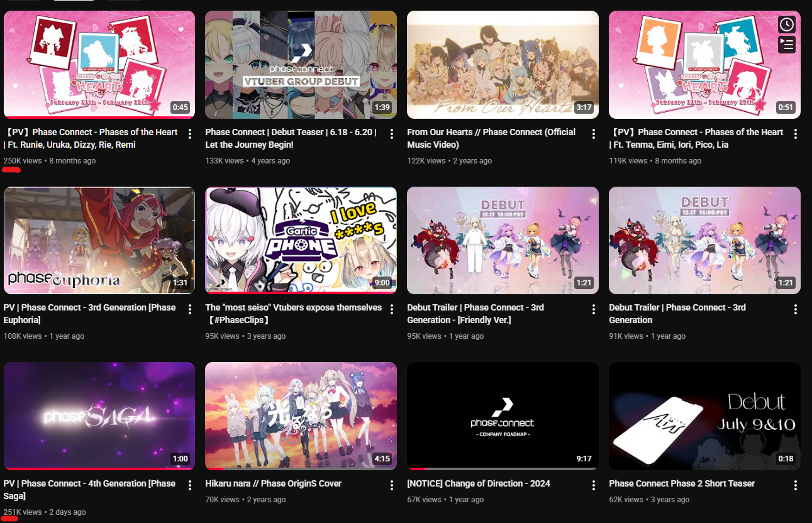The width and height of the screenshot is (812, 523).
Task: Open options for Friendly Ver. Debut Trailer
Action: coord(594,309)
